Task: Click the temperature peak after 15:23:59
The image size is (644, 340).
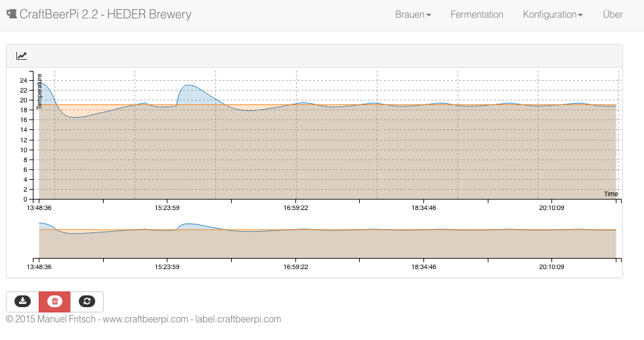Action: [190, 85]
